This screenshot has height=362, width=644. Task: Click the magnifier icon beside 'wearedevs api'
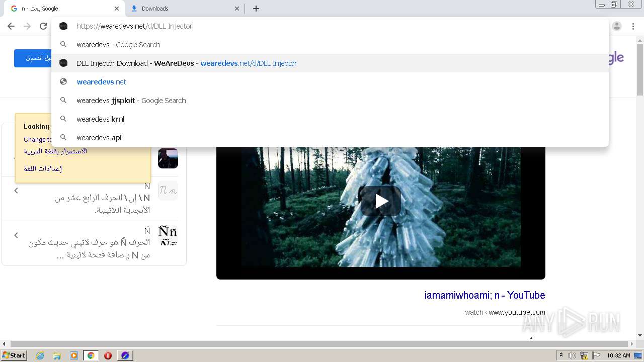click(63, 138)
